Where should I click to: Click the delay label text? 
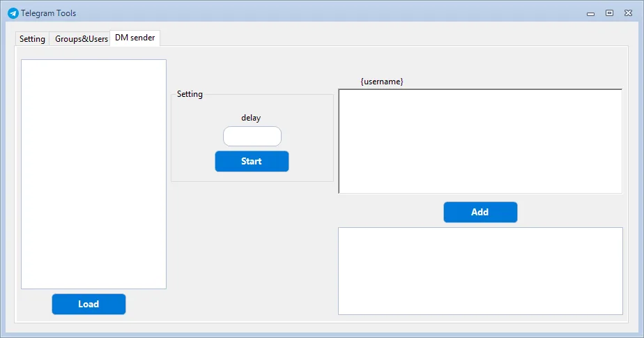click(x=251, y=118)
